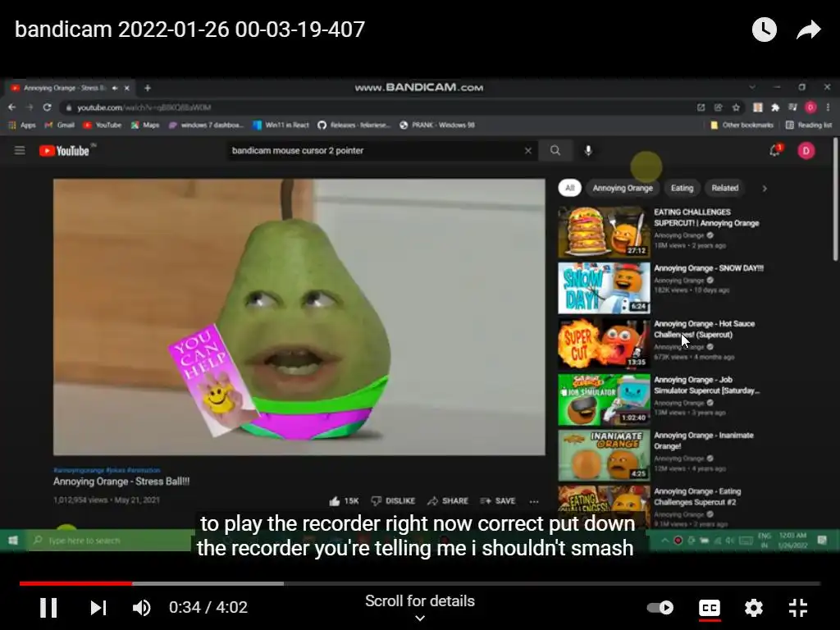Open the Win11 in React bookmark

281,125
